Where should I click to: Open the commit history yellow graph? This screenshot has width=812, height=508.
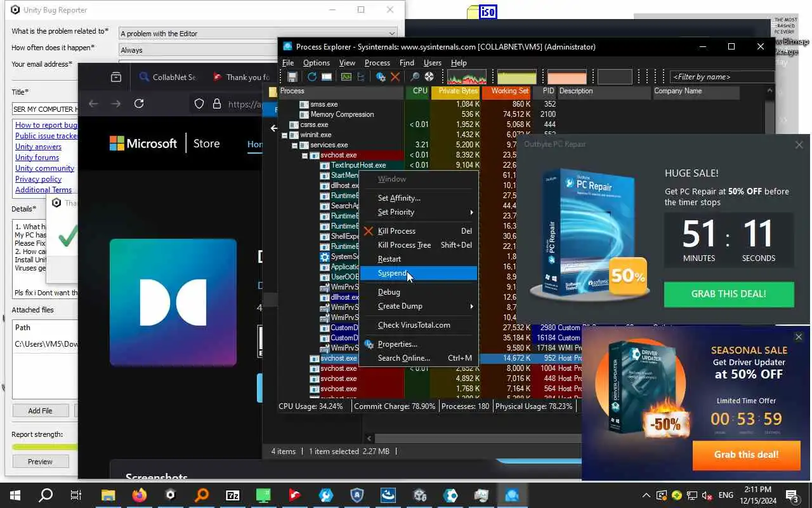pyautogui.click(x=517, y=77)
